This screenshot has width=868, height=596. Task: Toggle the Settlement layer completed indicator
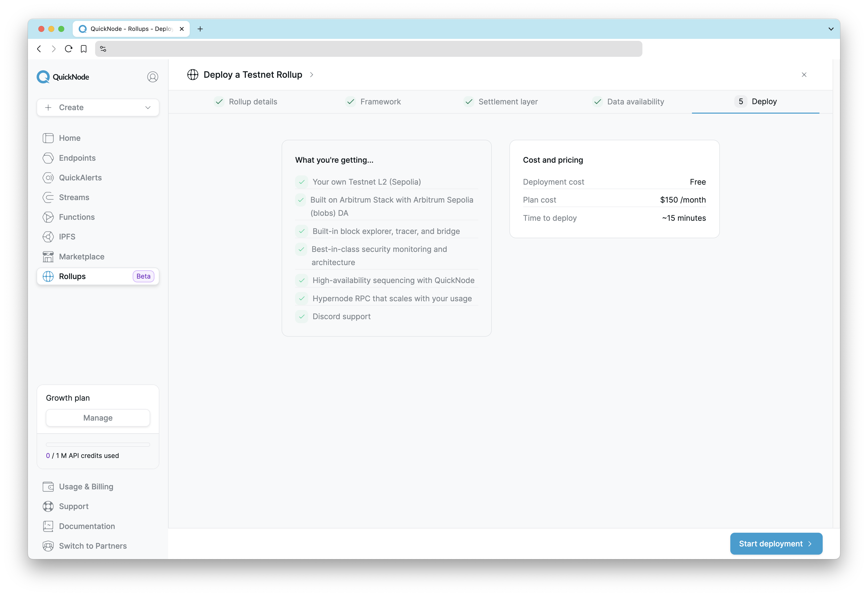pyautogui.click(x=468, y=102)
